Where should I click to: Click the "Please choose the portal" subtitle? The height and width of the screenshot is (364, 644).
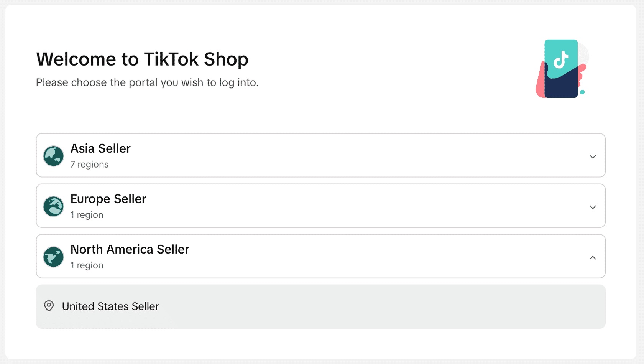pyautogui.click(x=147, y=82)
